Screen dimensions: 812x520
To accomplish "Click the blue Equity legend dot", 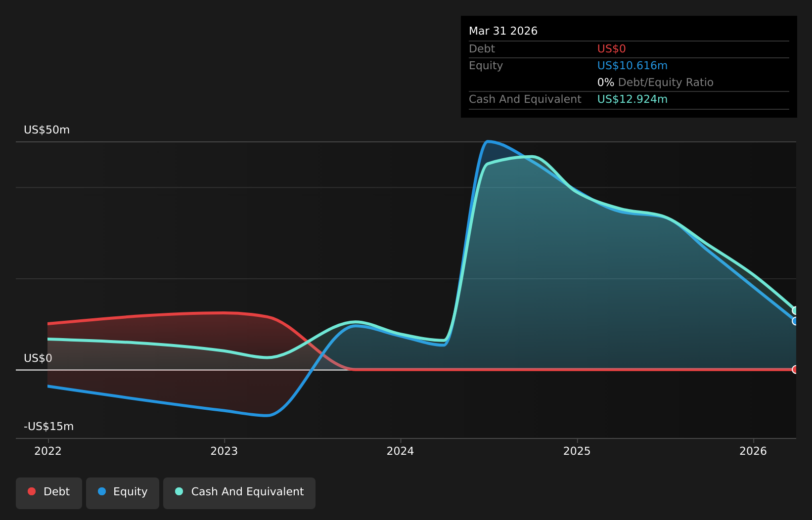I will (102, 491).
